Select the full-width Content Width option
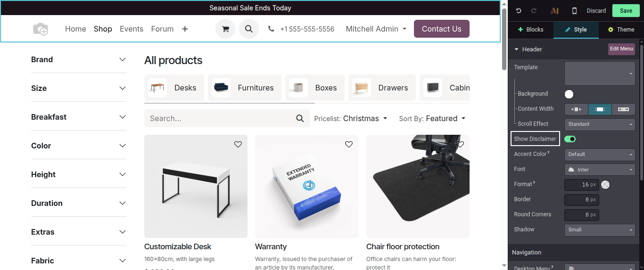 (623, 109)
